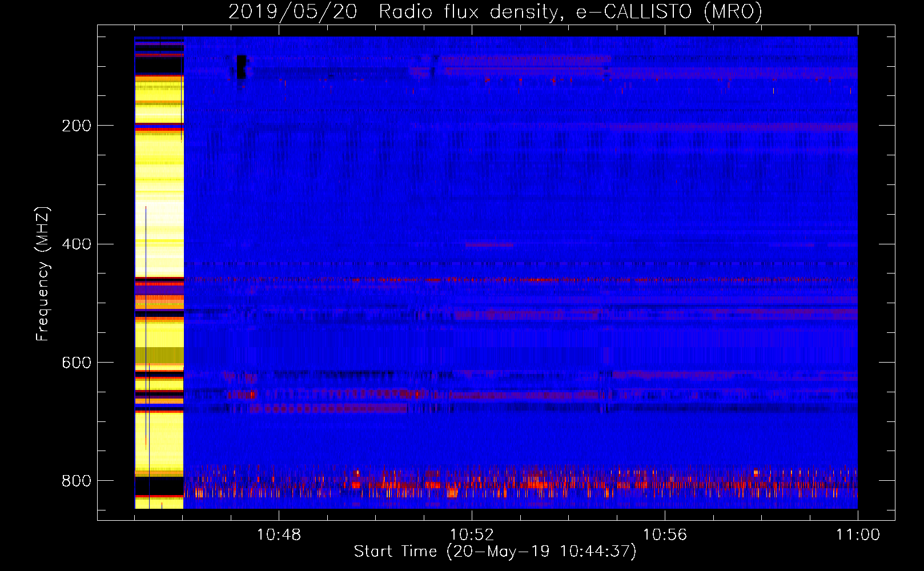Click the '10:56' time tick label
924x571 pixels.
(x=665, y=534)
